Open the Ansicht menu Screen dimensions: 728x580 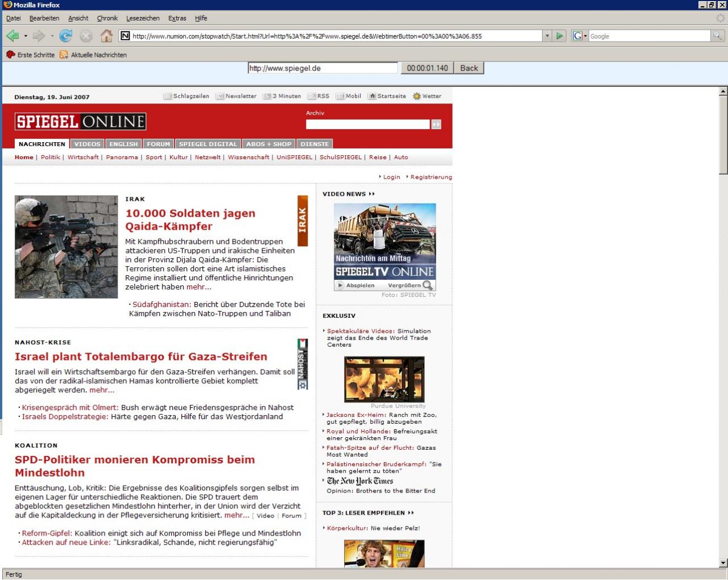(x=78, y=18)
